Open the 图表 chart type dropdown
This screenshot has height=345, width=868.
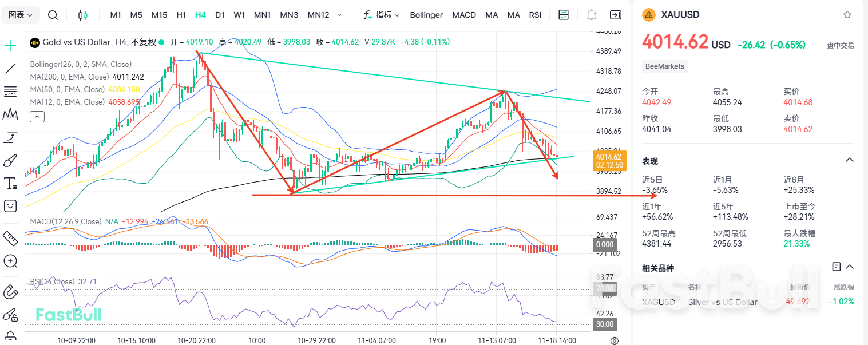20,15
